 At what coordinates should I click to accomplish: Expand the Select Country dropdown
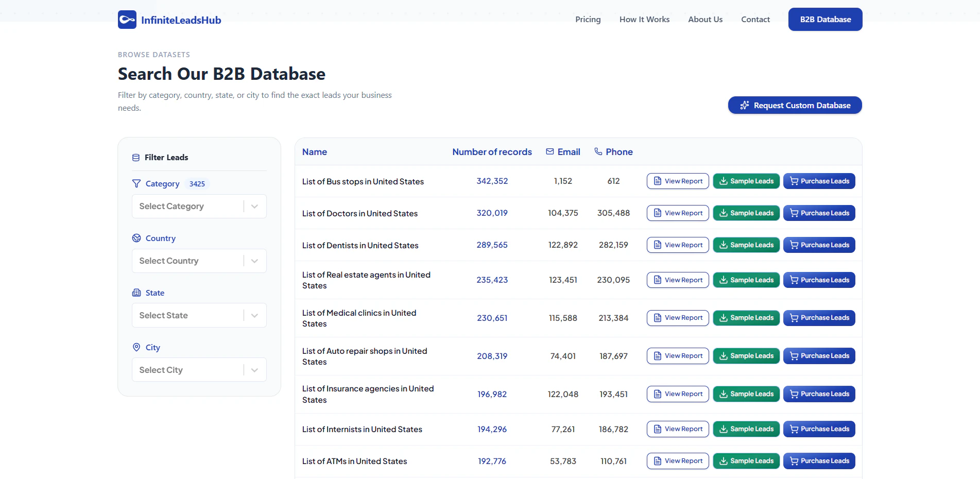[199, 261]
